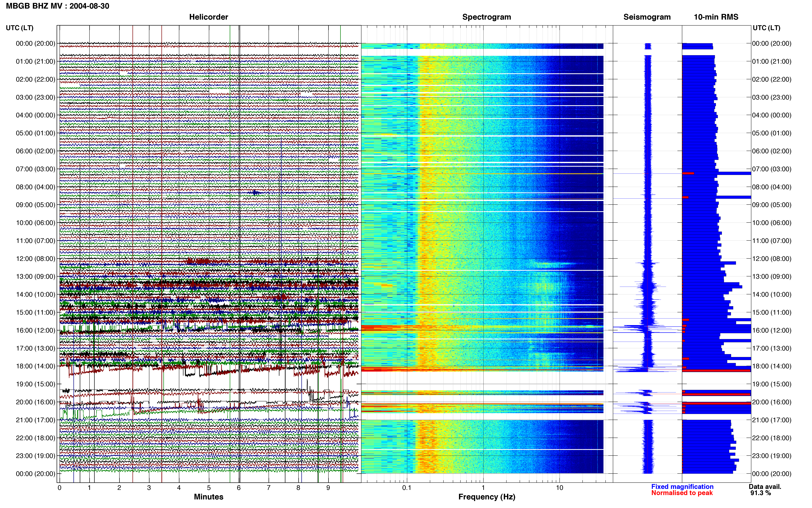Click helicorder minute tick label '5'
812x508 pixels.
click(x=209, y=488)
